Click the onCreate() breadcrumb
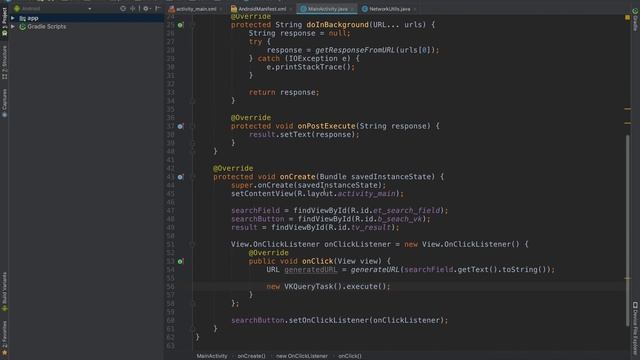Image resolution: width=640 pixels, height=360 pixels. click(251, 356)
